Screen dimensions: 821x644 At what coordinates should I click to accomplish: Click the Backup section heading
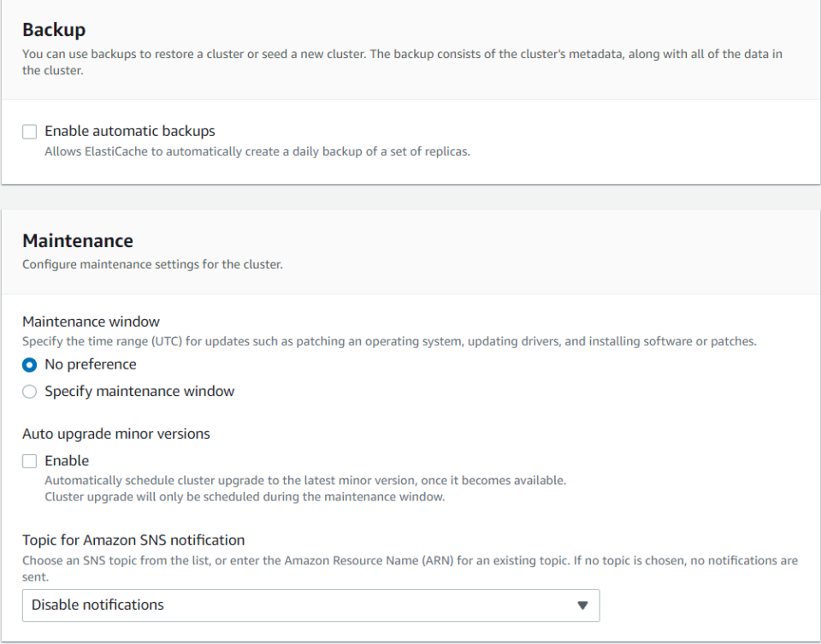point(54,29)
